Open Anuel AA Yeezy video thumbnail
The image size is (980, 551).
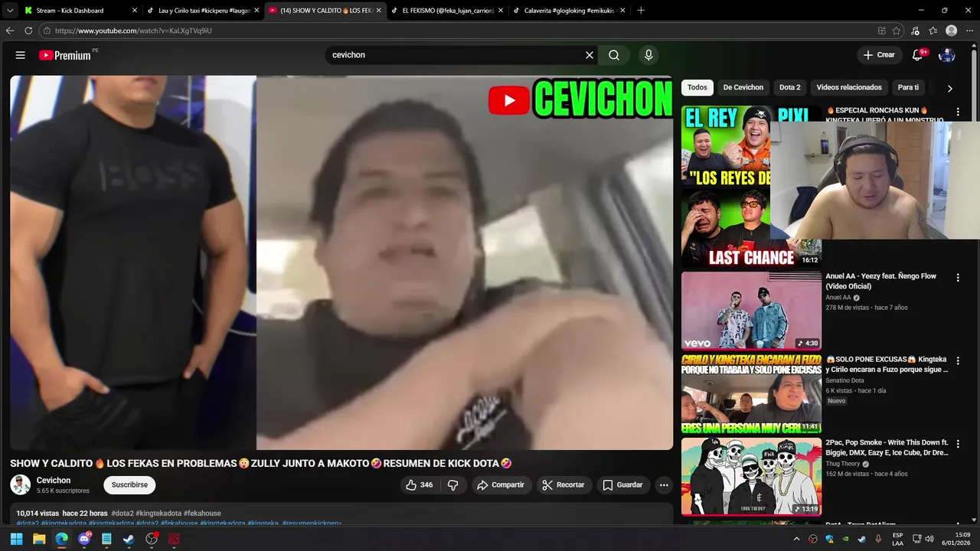(751, 311)
